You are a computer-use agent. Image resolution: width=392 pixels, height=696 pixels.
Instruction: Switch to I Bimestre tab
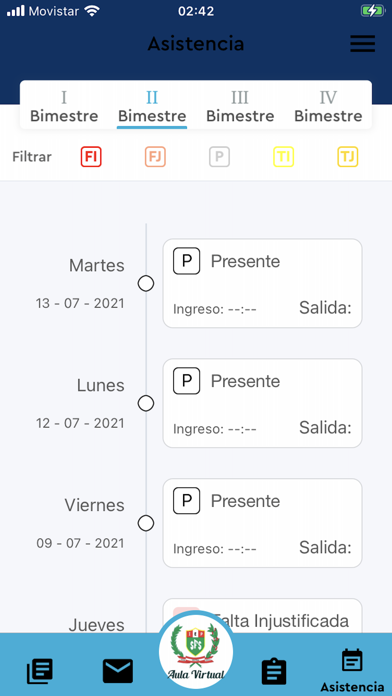coord(64,107)
